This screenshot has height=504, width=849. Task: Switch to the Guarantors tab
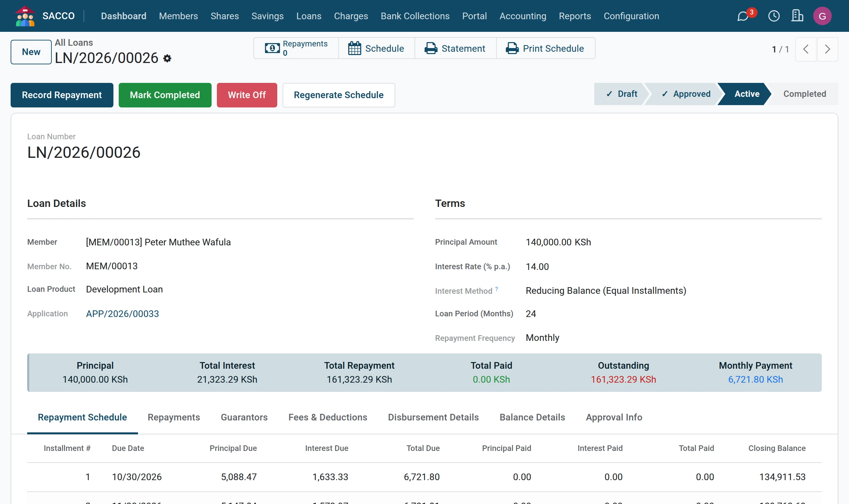point(244,417)
